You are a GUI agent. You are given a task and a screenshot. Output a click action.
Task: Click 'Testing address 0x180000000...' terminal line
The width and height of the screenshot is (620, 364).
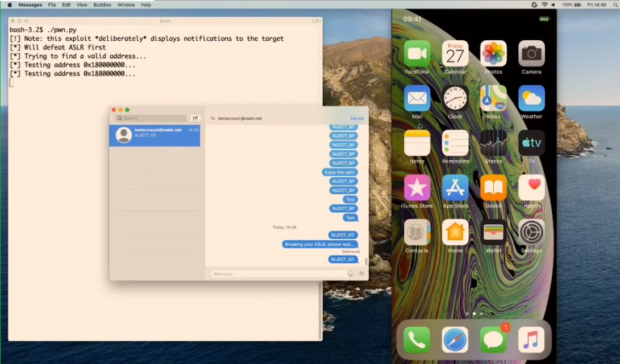coord(72,65)
